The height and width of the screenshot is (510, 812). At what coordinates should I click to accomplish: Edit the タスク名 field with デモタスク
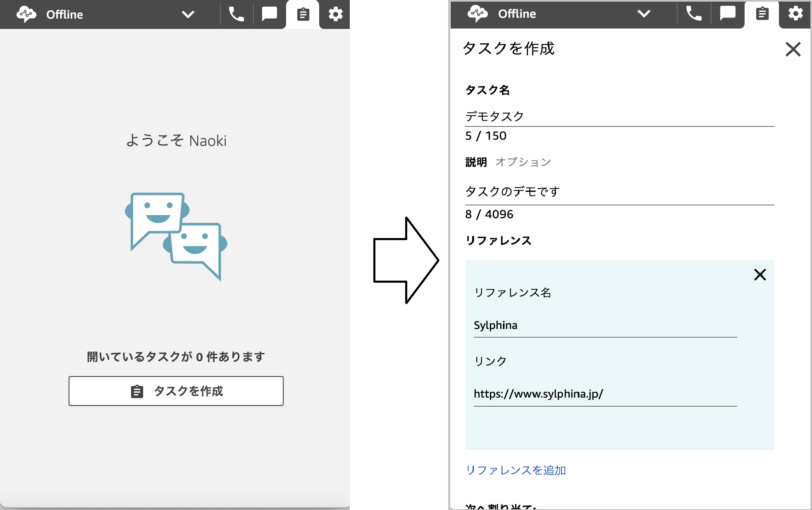619,117
